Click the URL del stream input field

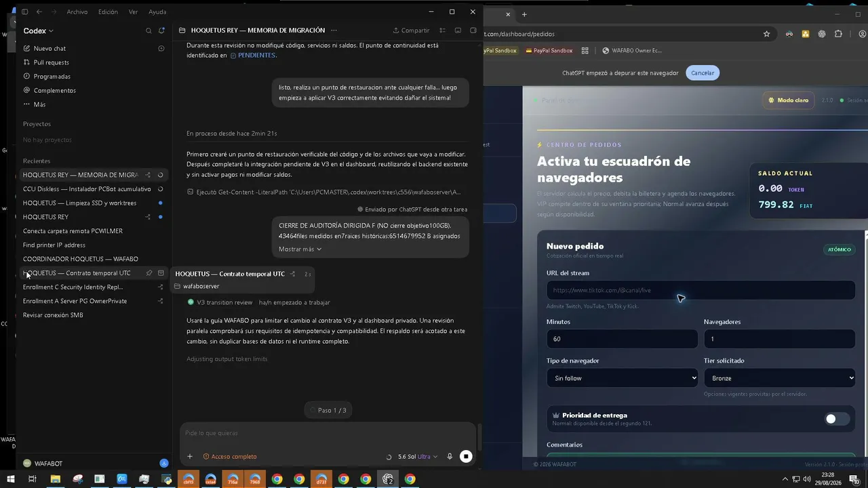click(x=701, y=290)
